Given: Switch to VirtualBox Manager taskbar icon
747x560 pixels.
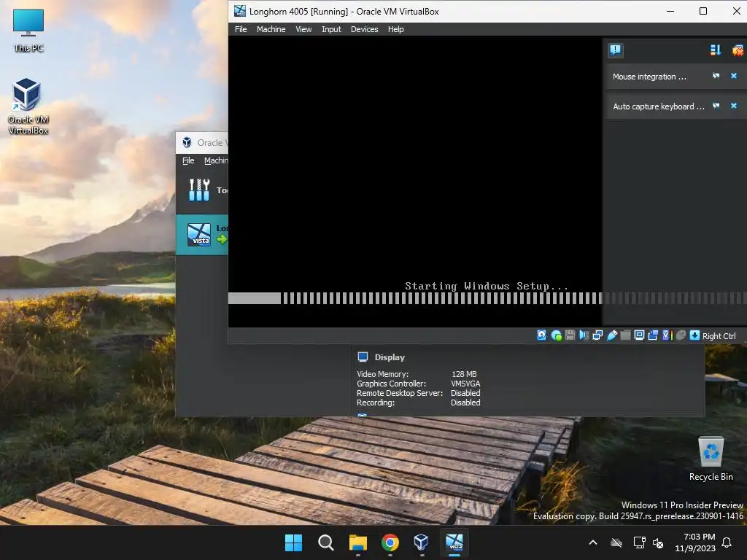Looking at the screenshot, I should [422, 542].
